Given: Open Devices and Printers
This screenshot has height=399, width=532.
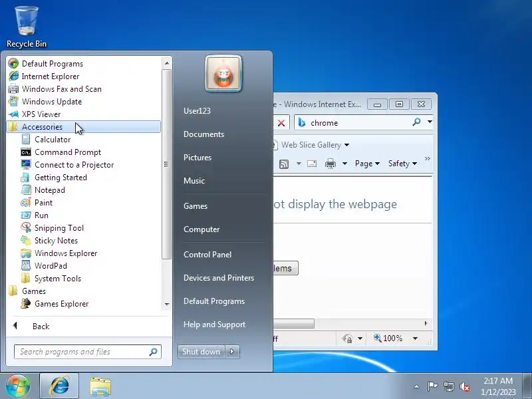Looking at the screenshot, I should (x=219, y=278).
